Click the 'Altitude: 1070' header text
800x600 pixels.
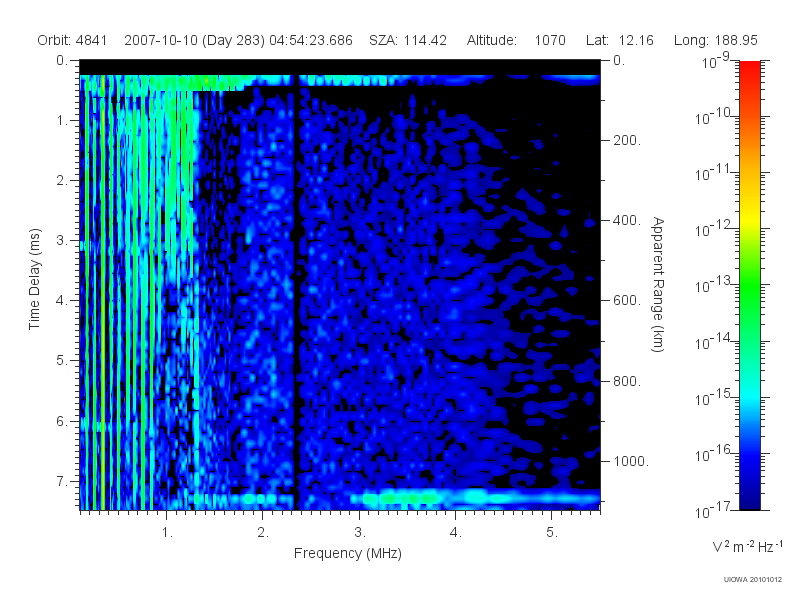(516, 40)
